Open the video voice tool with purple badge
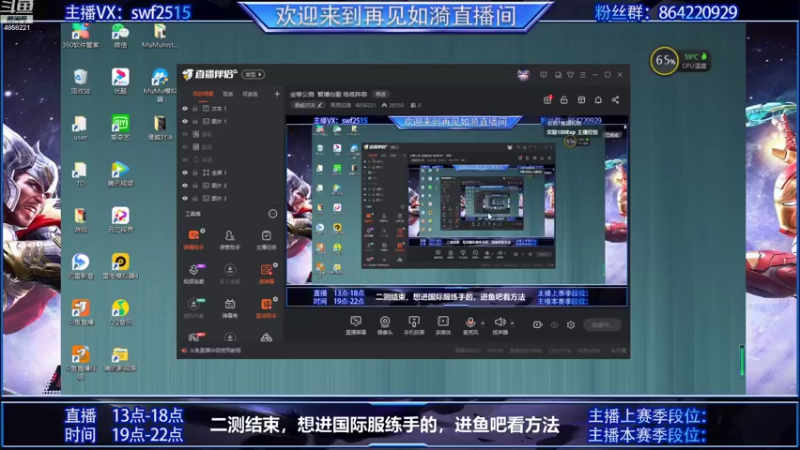800x450 pixels. pos(193,273)
